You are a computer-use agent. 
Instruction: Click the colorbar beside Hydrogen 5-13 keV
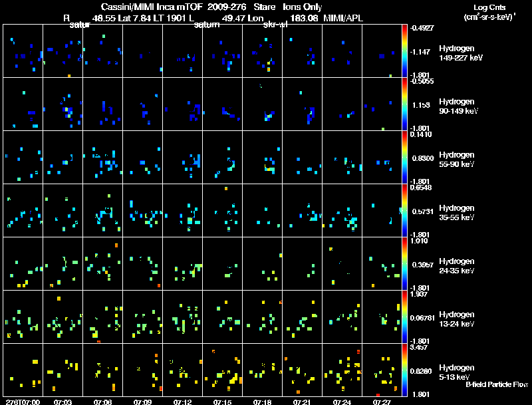tap(404, 370)
